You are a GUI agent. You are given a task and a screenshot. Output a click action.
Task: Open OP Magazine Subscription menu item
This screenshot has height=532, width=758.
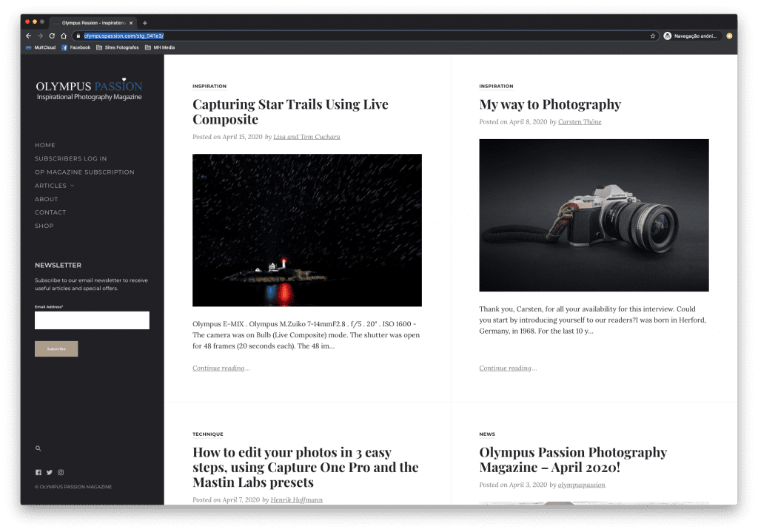coord(84,172)
